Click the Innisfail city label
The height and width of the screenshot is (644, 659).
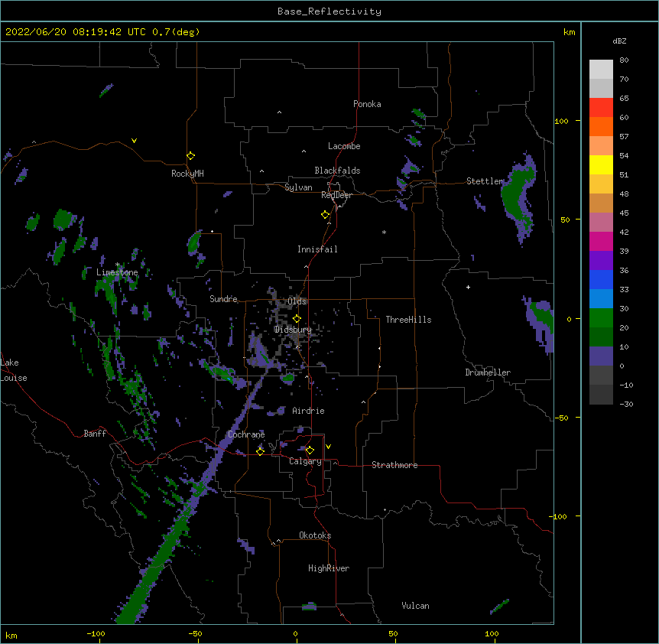click(x=317, y=249)
